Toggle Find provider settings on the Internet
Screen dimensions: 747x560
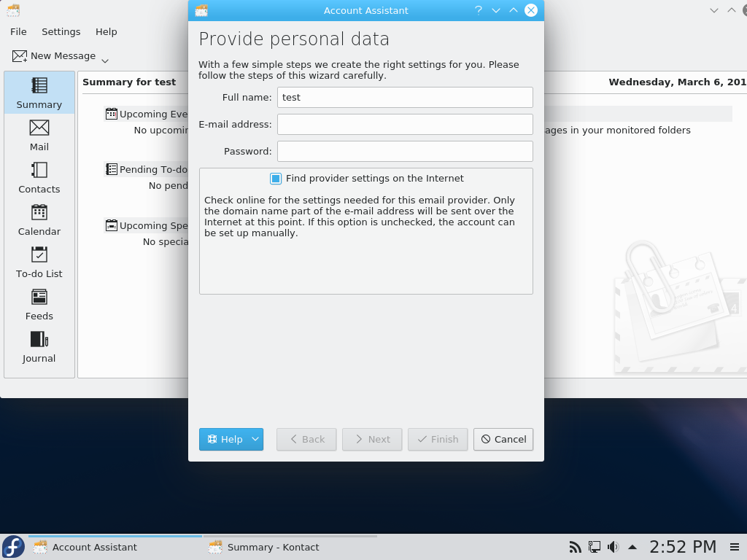tap(275, 179)
